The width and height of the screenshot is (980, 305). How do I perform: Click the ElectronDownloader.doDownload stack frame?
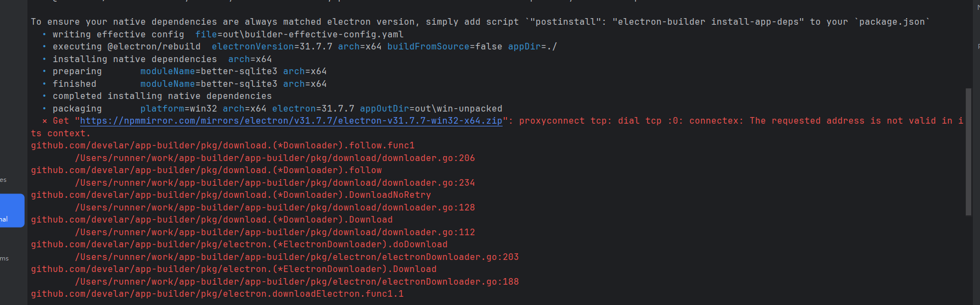click(239, 245)
